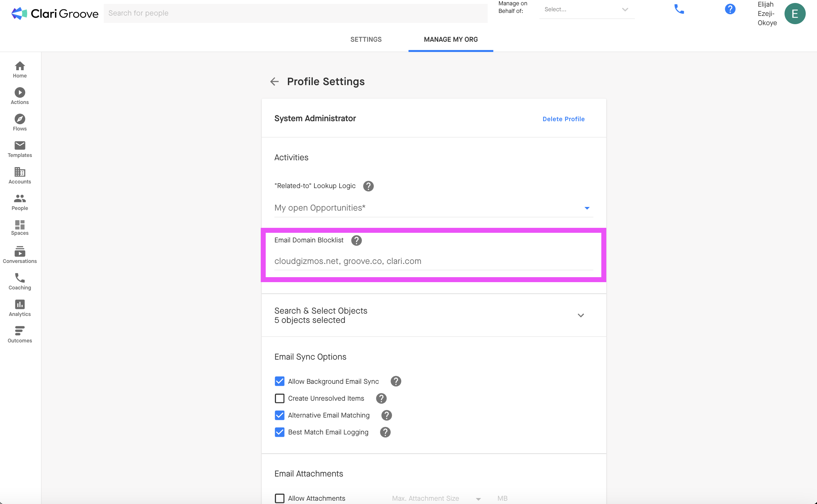Open Manage on Behalf of select
817x504 pixels.
[x=586, y=10]
